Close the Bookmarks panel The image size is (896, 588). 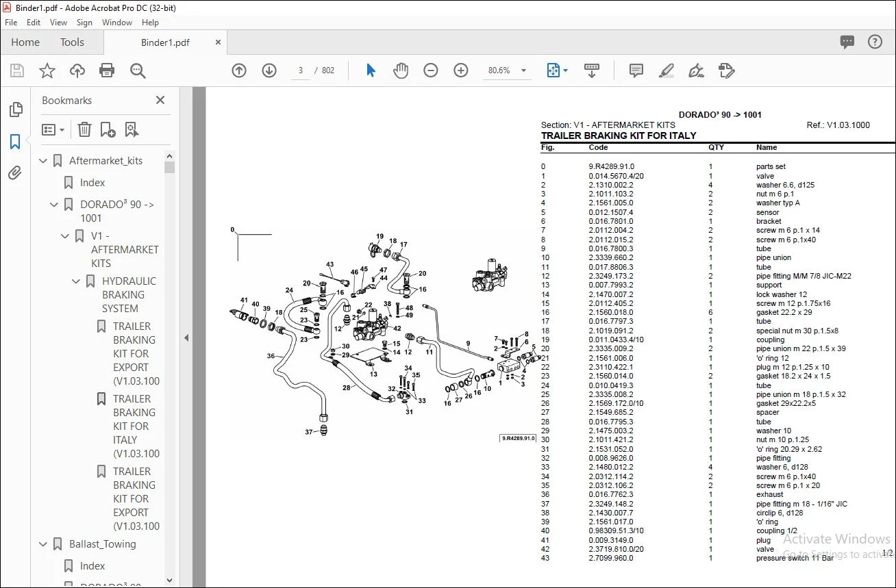pos(160,100)
